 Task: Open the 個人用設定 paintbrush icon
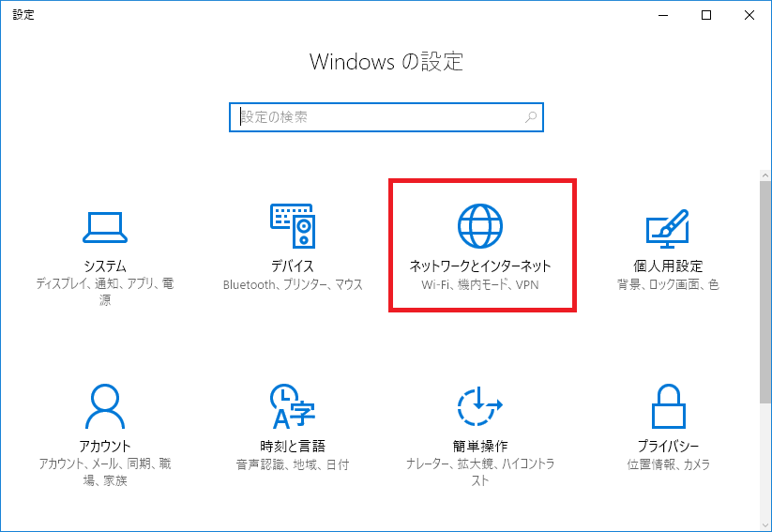click(x=668, y=229)
